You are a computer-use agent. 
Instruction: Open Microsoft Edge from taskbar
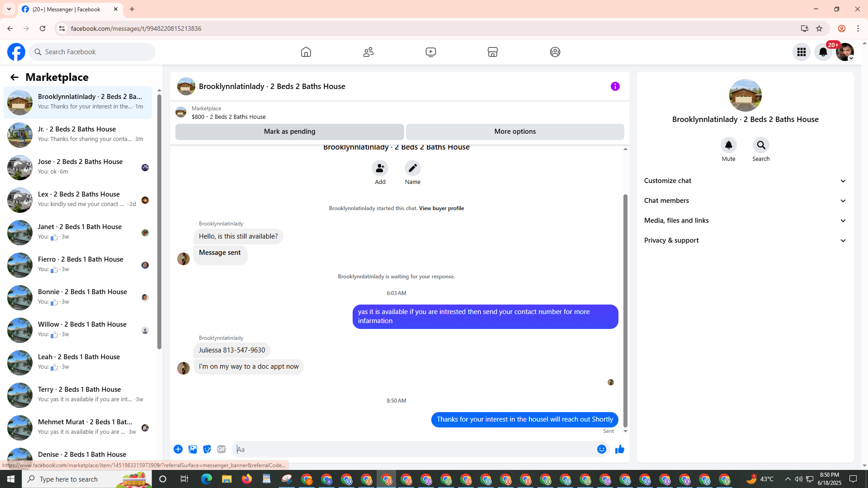click(207, 479)
